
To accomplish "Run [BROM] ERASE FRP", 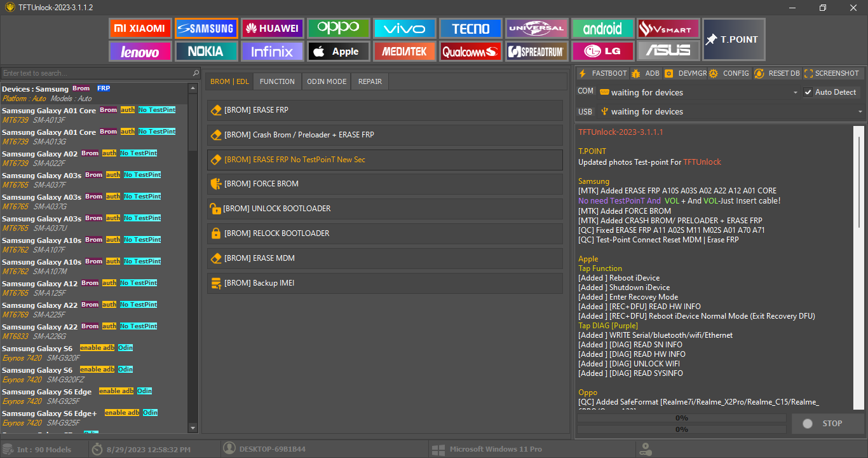I will pos(385,110).
